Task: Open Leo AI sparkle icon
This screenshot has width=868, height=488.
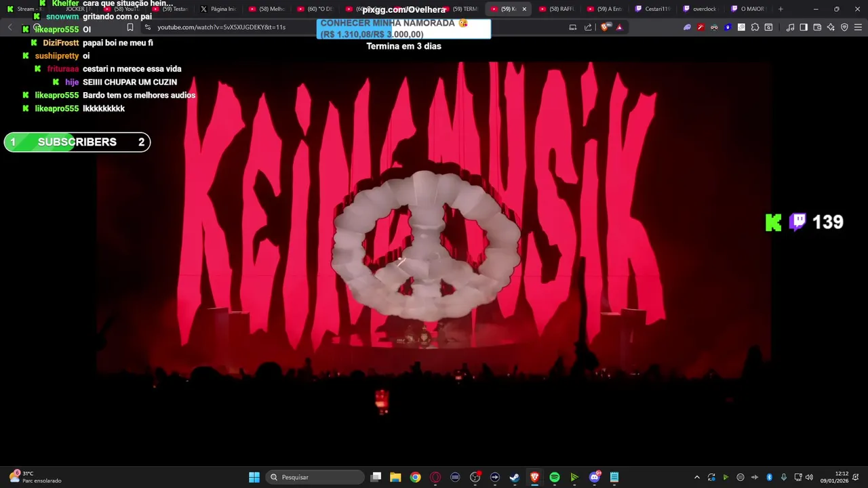Action: (831, 27)
